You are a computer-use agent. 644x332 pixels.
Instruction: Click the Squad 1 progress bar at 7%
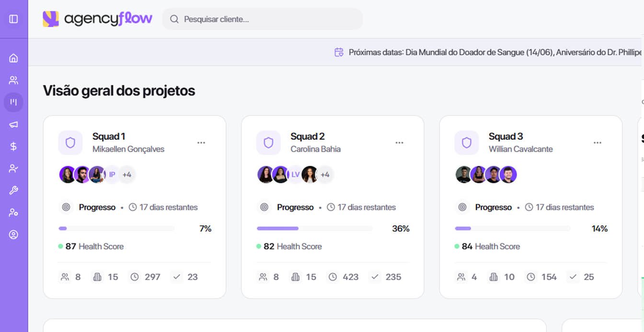(116, 228)
